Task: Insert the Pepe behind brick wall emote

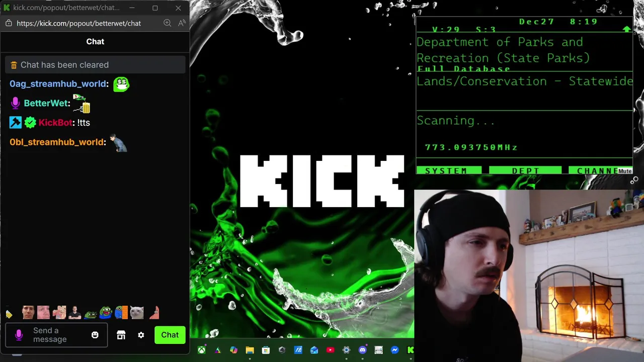Action: click(x=121, y=313)
